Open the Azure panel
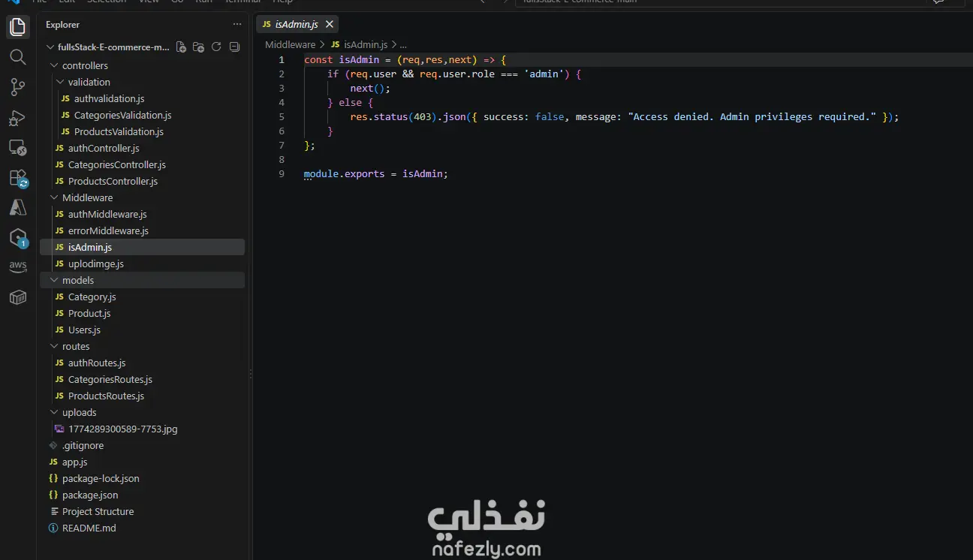The image size is (973, 560). pyautogui.click(x=18, y=208)
